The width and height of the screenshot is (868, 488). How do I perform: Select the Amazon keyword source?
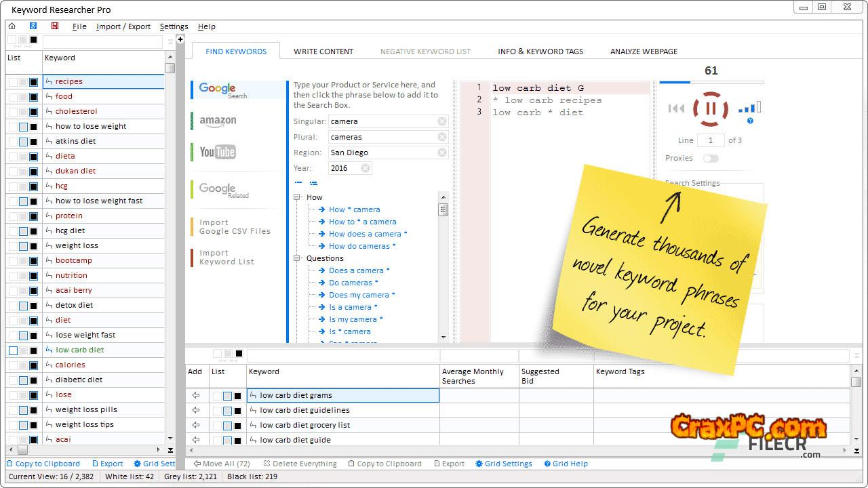coord(239,121)
